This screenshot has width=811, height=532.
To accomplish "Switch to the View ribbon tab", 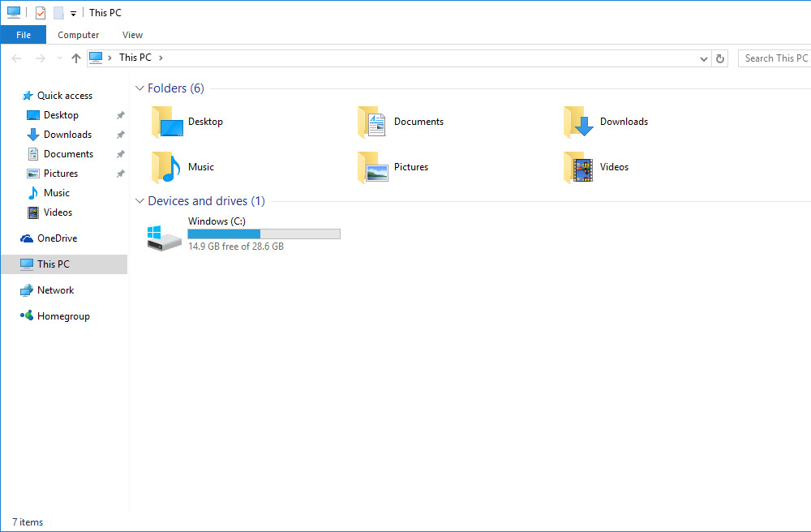I will 132,35.
